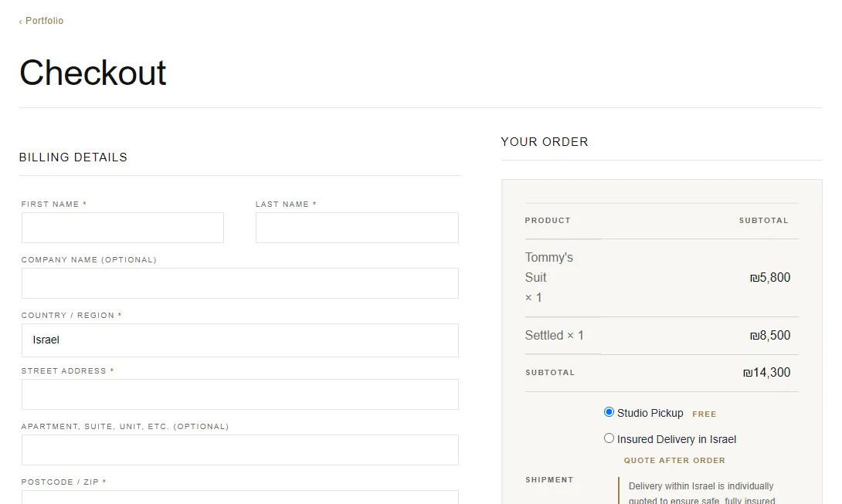
Task: Click the ₪14,300 subtotal amount
Action: click(766, 373)
